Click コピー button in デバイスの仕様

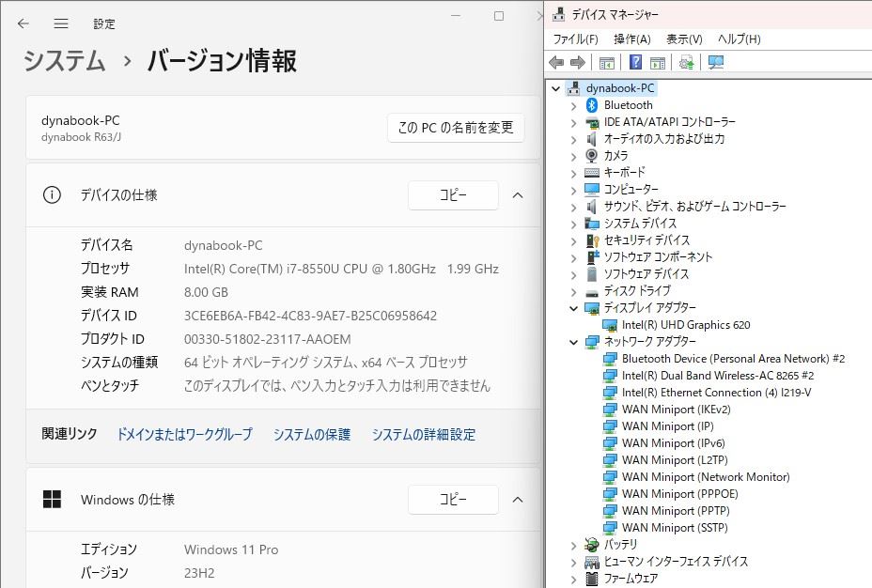pyautogui.click(x=453, y=195)
